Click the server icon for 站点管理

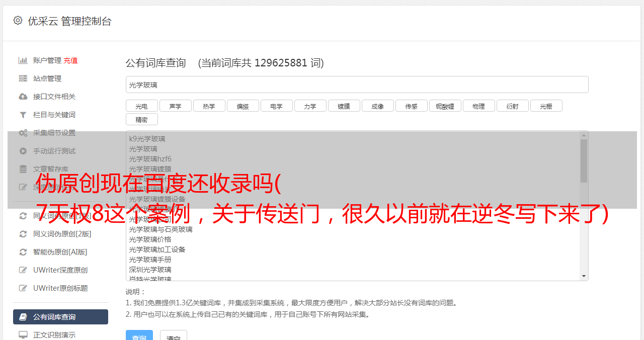click(x=23, y=78)
